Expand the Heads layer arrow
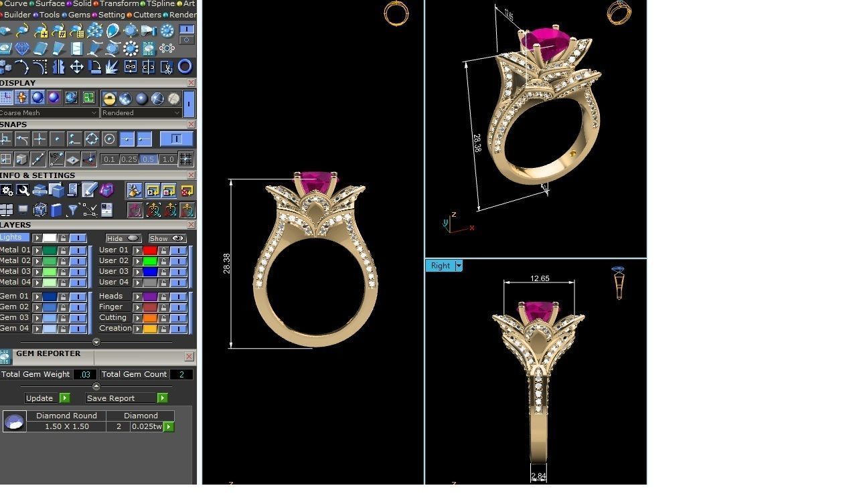 point(137,296)
